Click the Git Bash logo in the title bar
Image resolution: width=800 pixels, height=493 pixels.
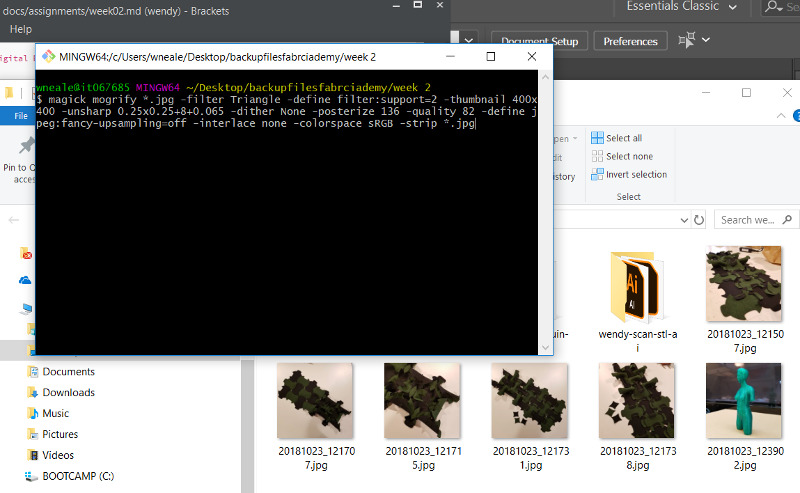point(48,56)
